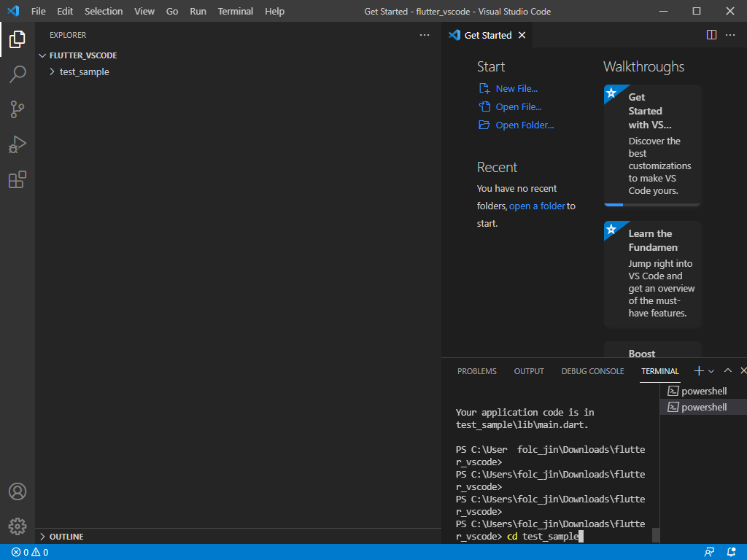Screen dimensions: 747x560
Task: Switch to the DEBUG CONSOLE tab
Action: (x=592, y=371)
